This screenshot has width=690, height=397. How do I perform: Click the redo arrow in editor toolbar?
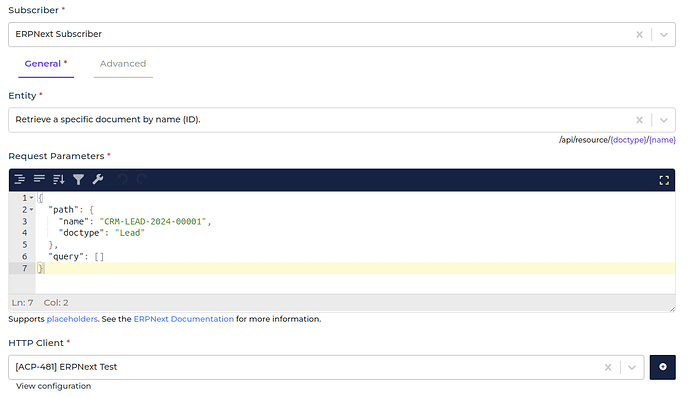pos(142,179)
